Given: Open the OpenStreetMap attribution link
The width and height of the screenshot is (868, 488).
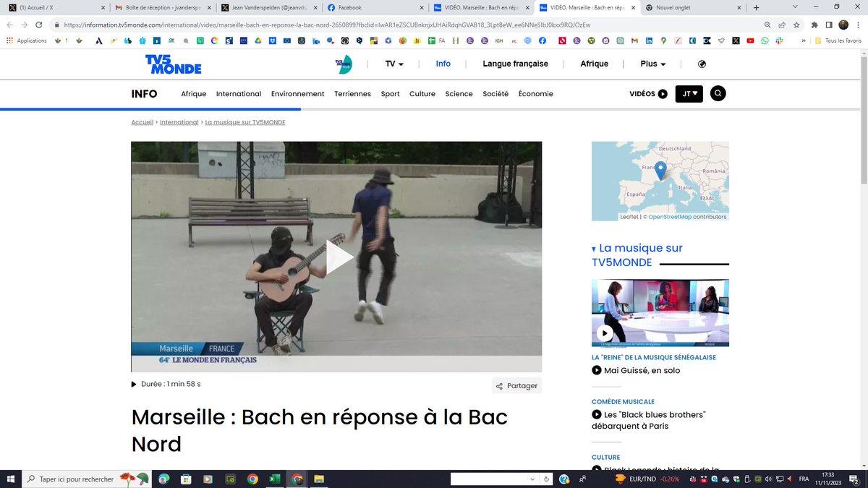Looking at the screenshot, I should pos(670,217).
